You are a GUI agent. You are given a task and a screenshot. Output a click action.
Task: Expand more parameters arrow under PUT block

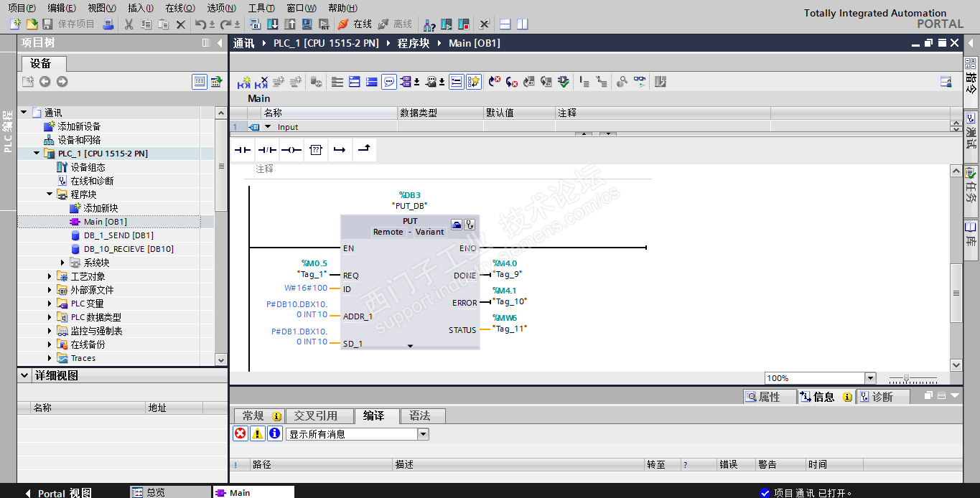point(410,346)
